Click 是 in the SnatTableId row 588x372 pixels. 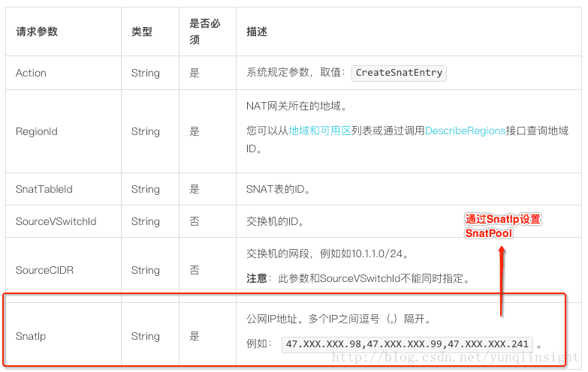coord(194,189)
